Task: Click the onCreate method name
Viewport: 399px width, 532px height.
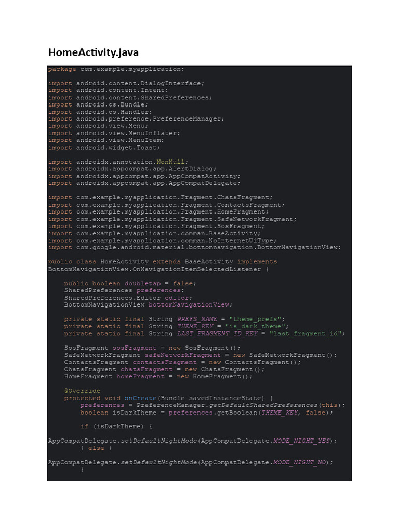Action: point(140,398)
